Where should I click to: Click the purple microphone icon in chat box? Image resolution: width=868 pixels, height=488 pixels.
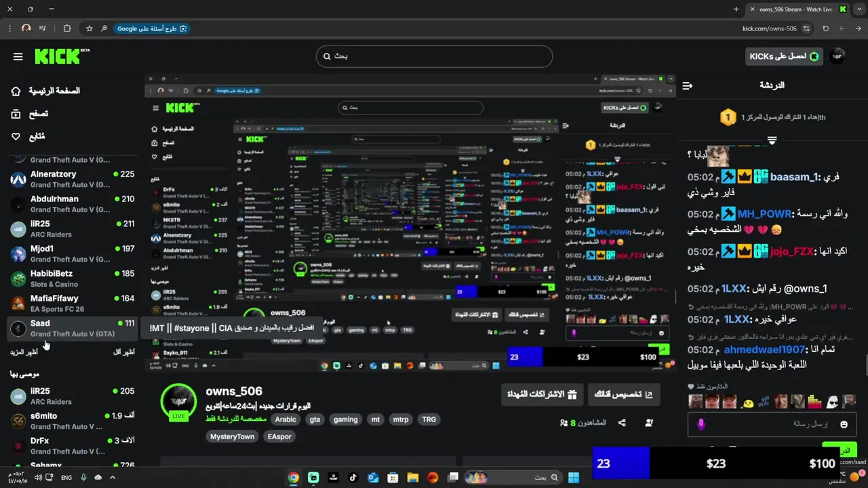pos(701,424)
